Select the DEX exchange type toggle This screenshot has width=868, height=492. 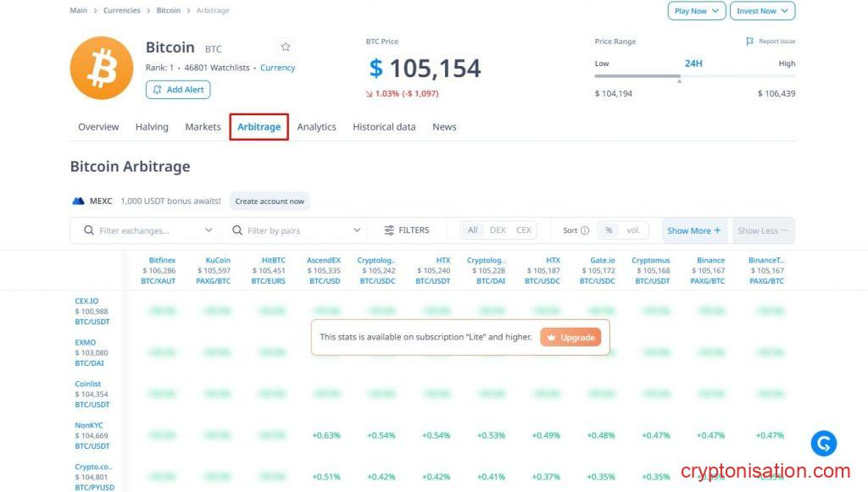pos(498,230)
